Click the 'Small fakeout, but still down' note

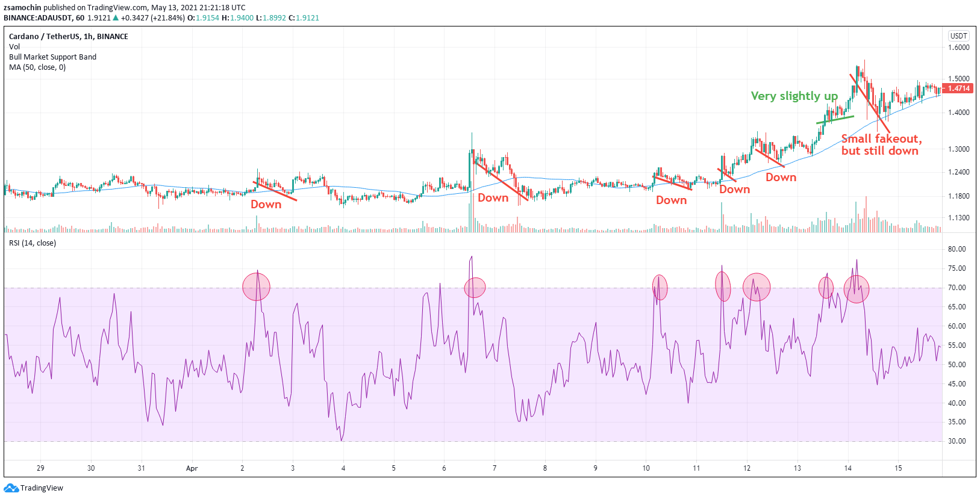pos(881,144)
